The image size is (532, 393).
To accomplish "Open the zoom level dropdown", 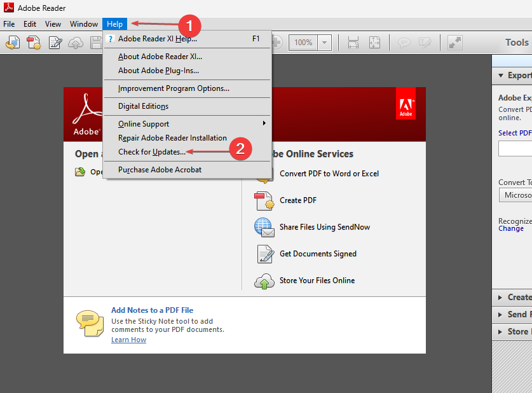I will (x=324, y=43).
